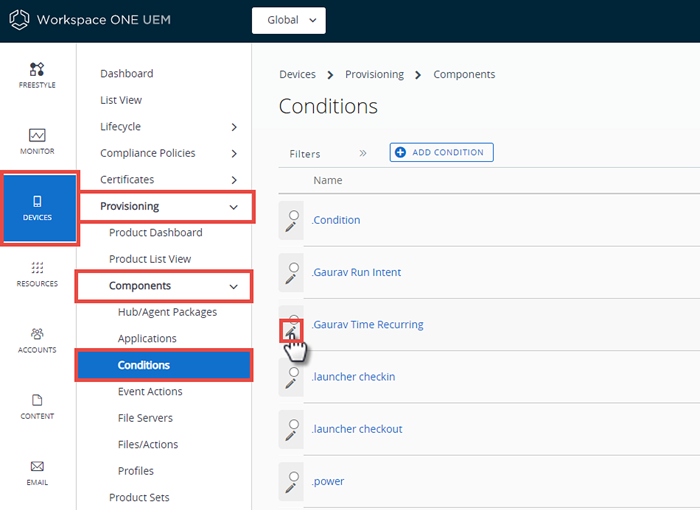The height and width of the screenshot is (510, 700).
Task: Open Applications under Components
Action: [147, 339]
